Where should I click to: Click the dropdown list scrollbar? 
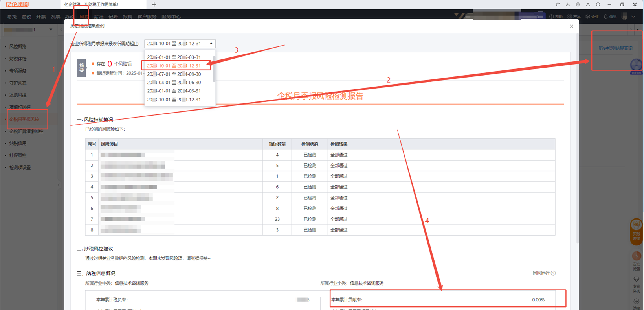(x=214, y=68)
